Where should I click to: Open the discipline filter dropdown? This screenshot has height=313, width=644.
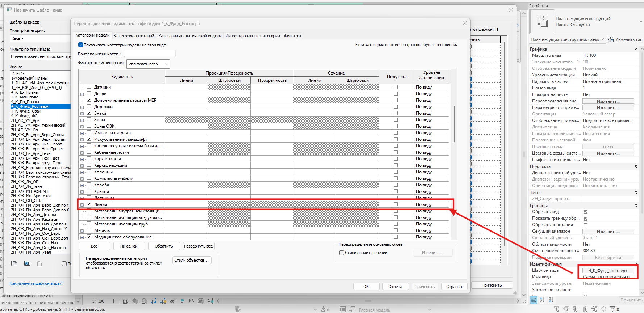(x=148, y=64)
